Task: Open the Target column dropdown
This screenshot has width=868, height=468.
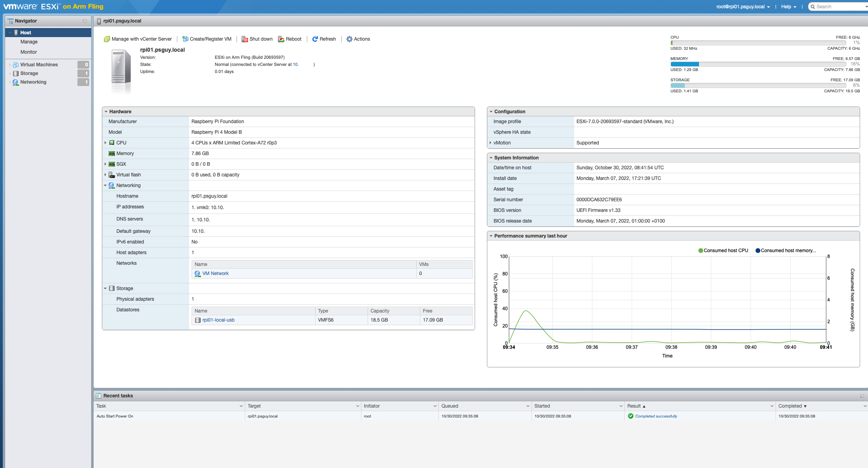Action: (x=357, y=406)
